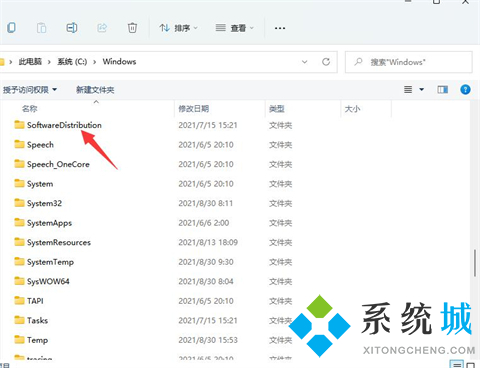
Task: Click the change view list icon
Action: (408, 90)
